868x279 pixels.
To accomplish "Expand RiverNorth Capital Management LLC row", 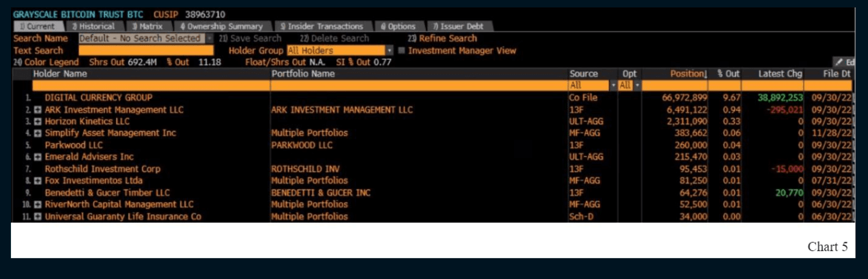I will point(37,204).
